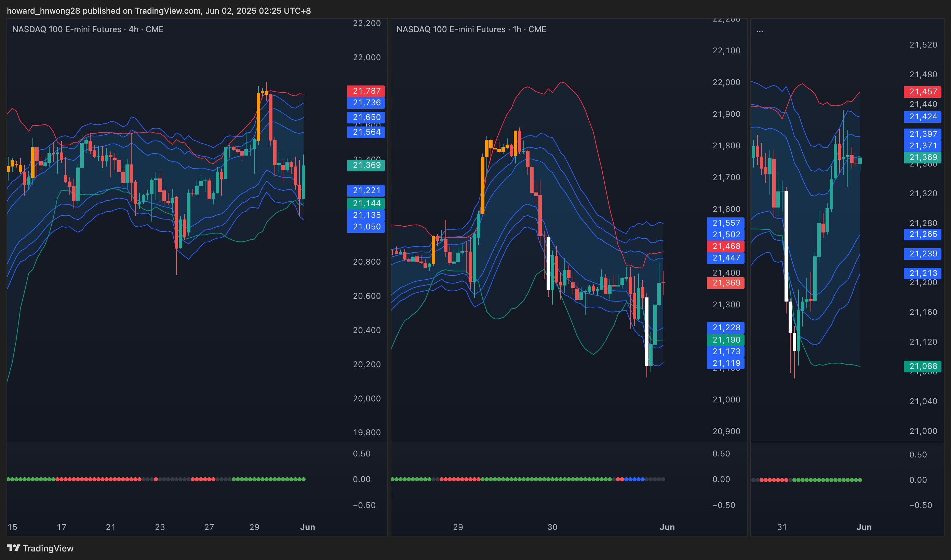Click the red 21,468 price label
This screenshot has height=560, width=951.
click(x=725, y=246)
